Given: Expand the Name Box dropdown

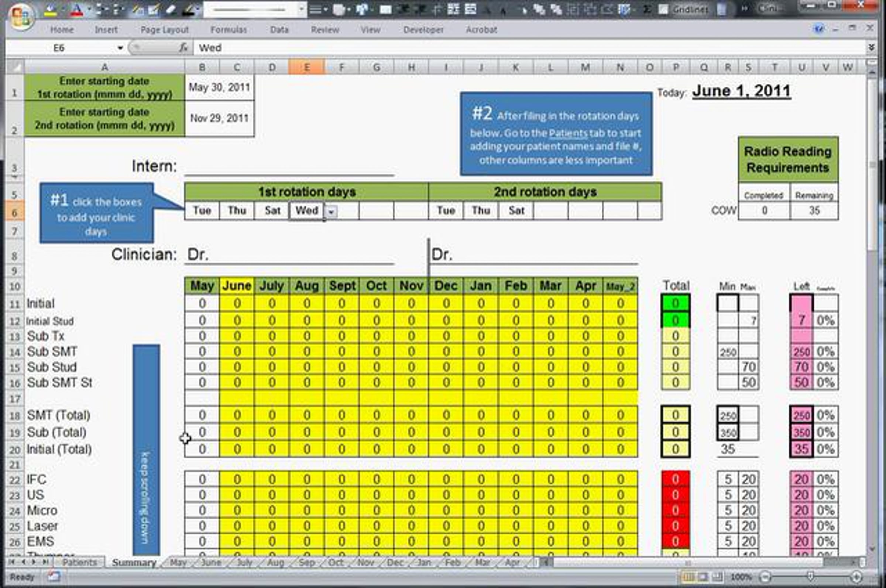Looking at the screenshot, I should click(120, 48).
